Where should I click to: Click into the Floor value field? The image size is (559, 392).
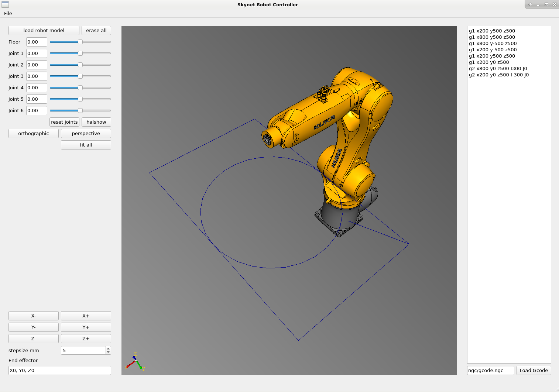point(37,42)
